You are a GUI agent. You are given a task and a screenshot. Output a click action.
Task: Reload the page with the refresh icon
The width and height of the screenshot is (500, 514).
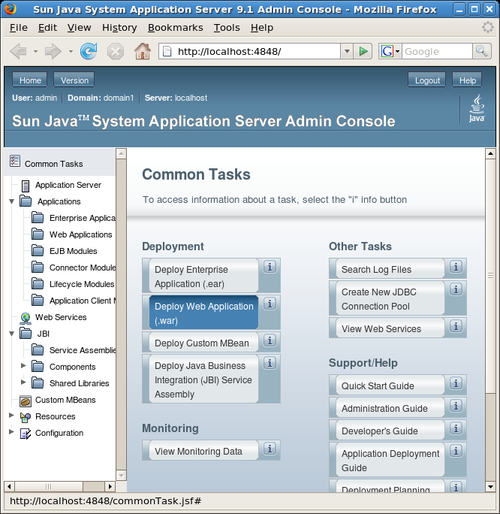pyautogui.click(x=88, y=51)
